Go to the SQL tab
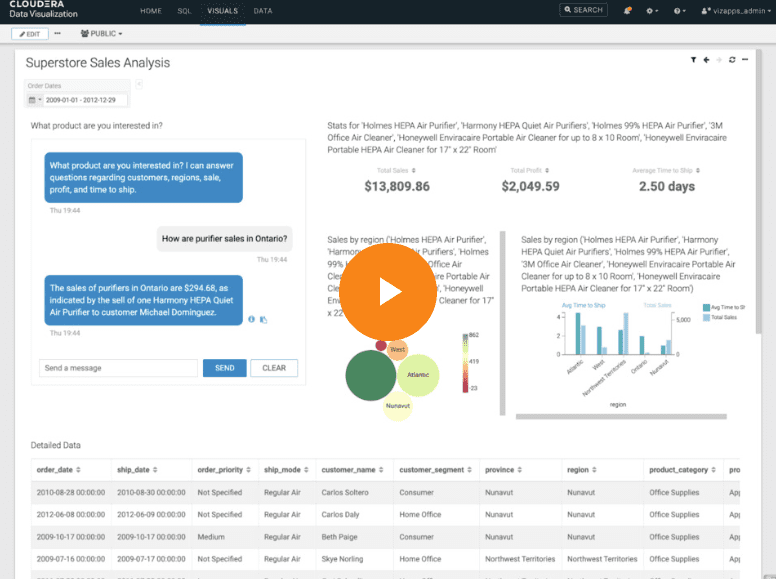Viewport: 776px width, 579px height. tap(184, 10)
